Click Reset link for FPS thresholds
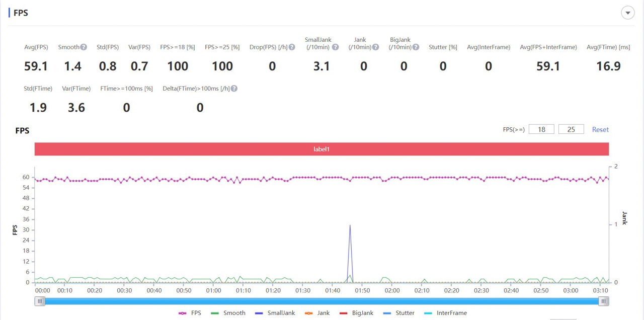Viewport: 644px width, 320px height. pos(600,129)
